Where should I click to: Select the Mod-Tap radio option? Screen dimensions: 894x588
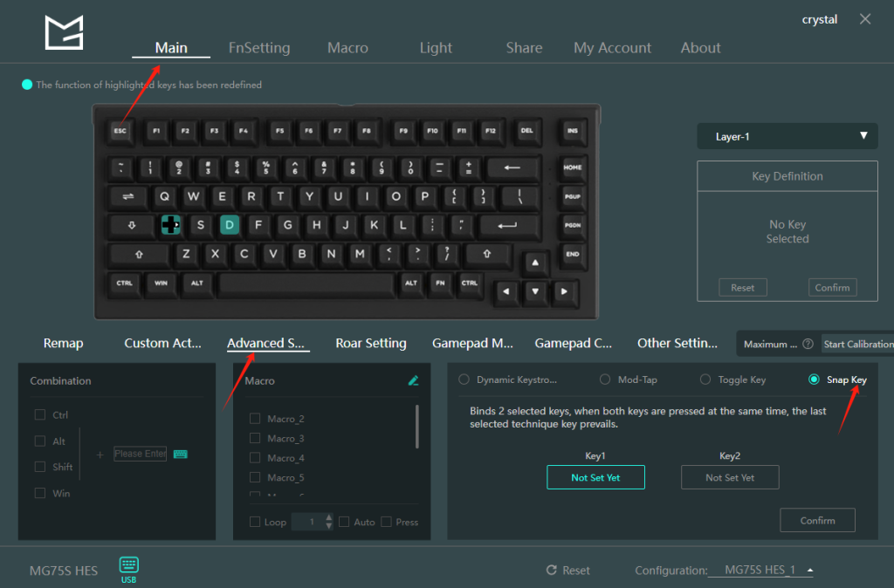[x=605, y=379]
